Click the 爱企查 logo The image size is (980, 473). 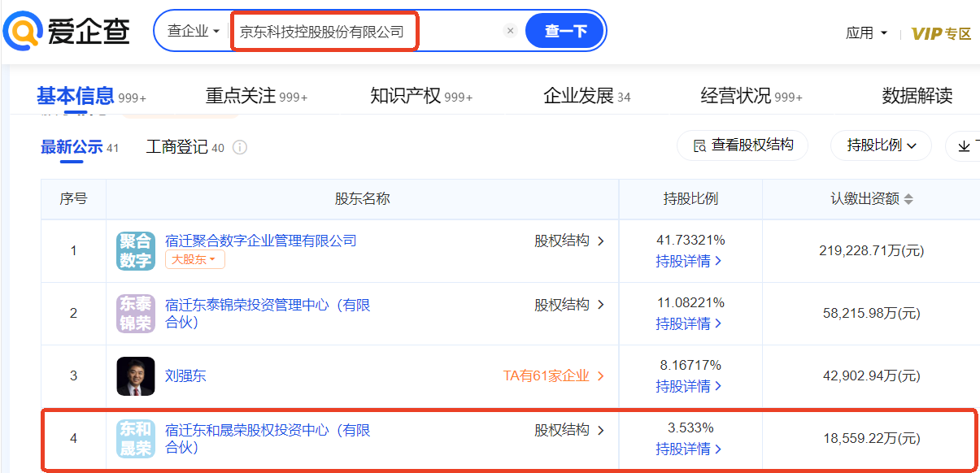point(67,32)
